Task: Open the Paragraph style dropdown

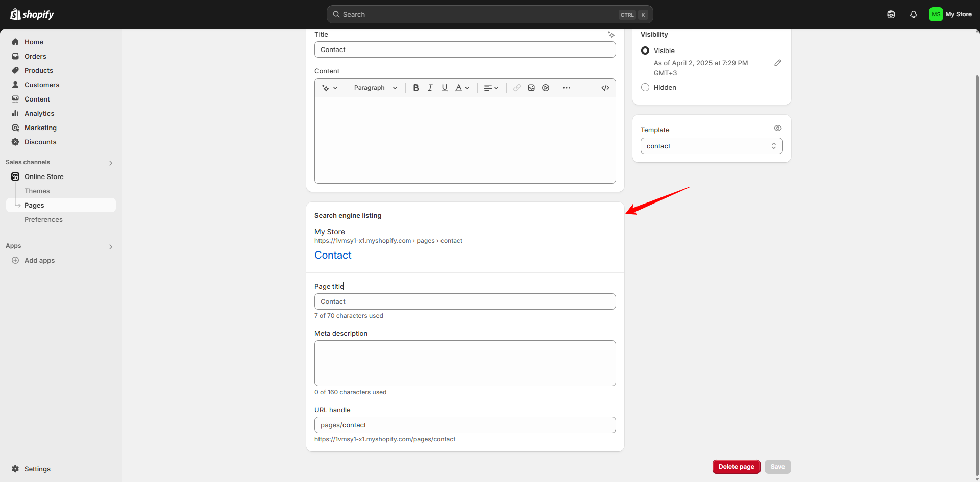Action: 375,87
